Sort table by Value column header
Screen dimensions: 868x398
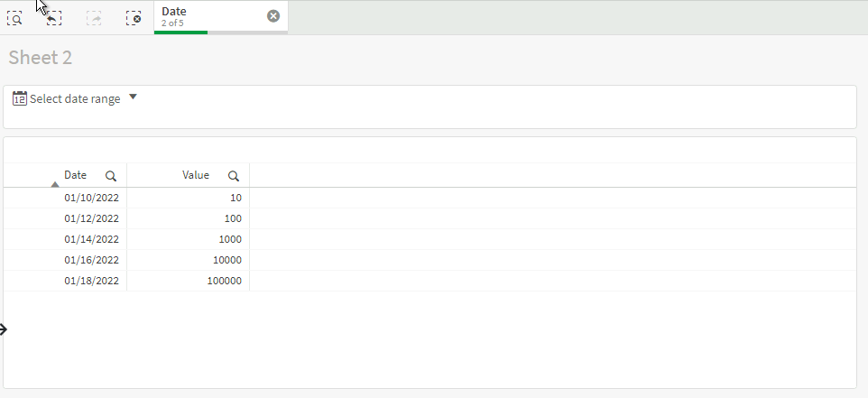pos(196,175)
